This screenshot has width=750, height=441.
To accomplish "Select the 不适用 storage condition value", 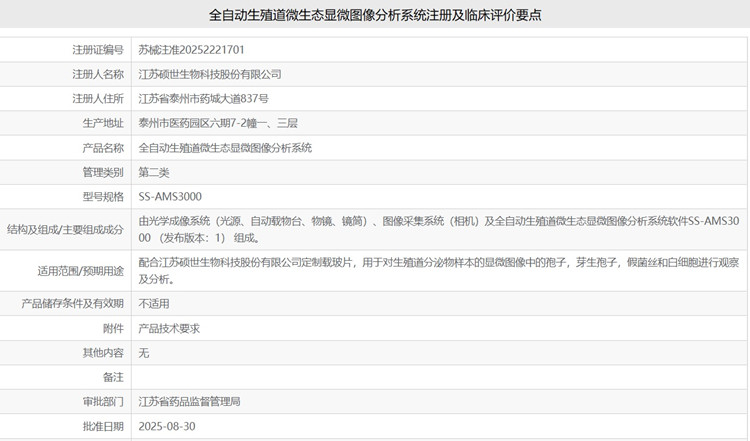I will (154, 303).
